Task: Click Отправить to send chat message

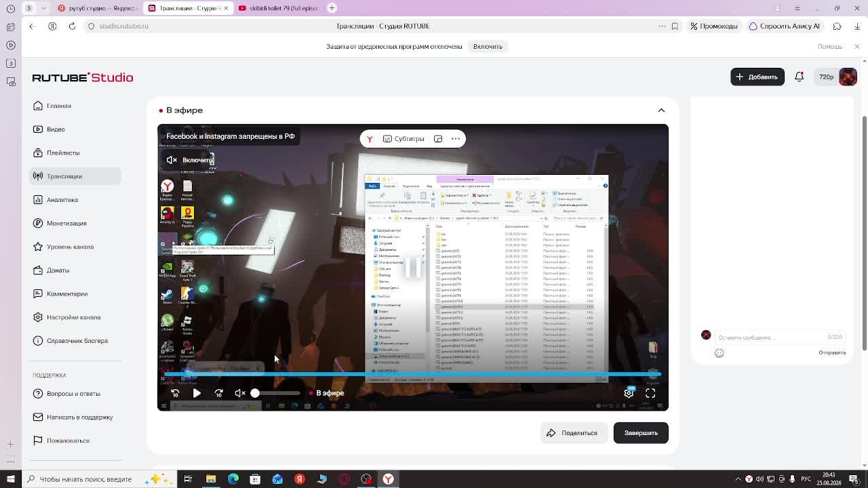Action: (x=832, y=352)
